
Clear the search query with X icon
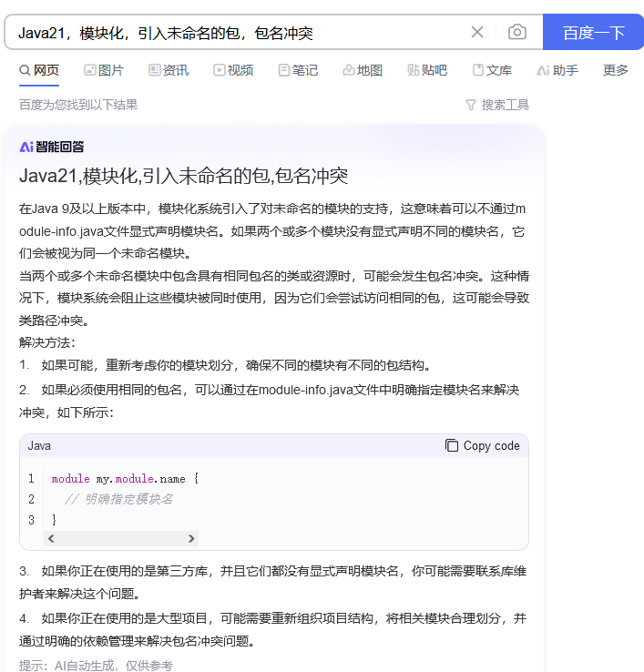pos(477,32)
